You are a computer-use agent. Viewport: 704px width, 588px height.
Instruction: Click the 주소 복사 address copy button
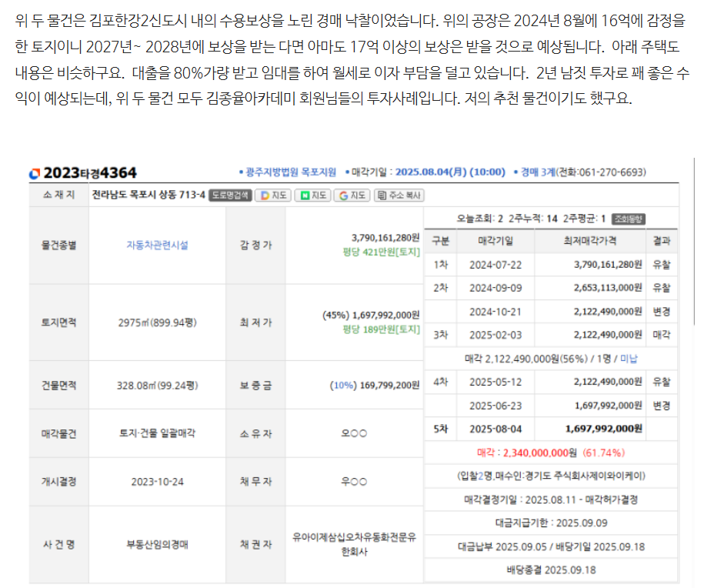click(x=400, y=195)
